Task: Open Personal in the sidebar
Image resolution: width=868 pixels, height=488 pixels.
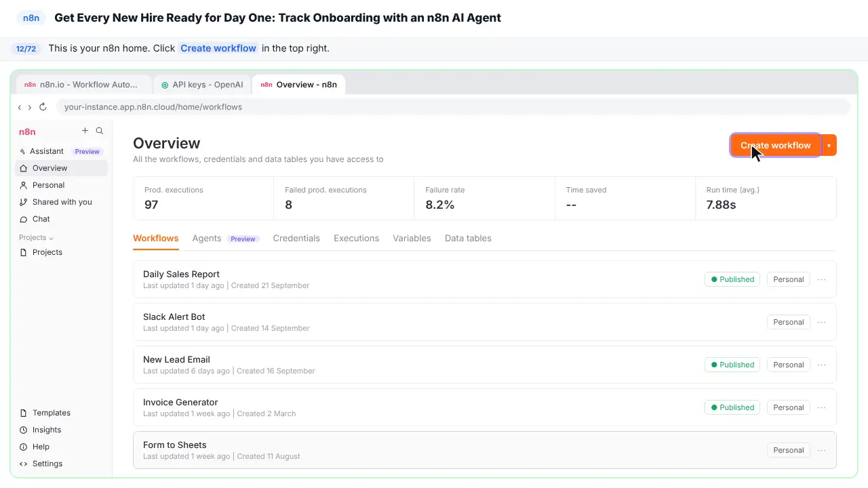Action: (x=61, y=185)
